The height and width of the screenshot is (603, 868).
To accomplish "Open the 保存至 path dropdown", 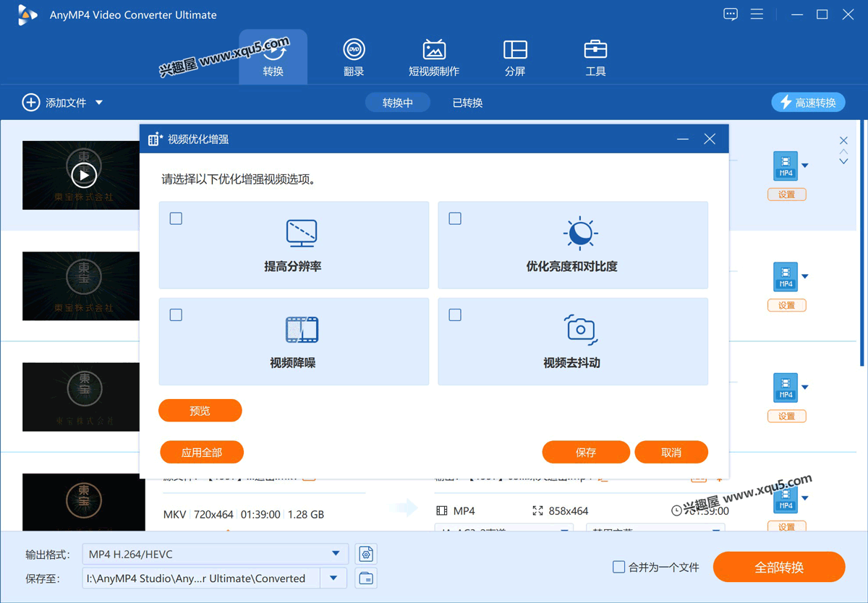I will 333,578.
